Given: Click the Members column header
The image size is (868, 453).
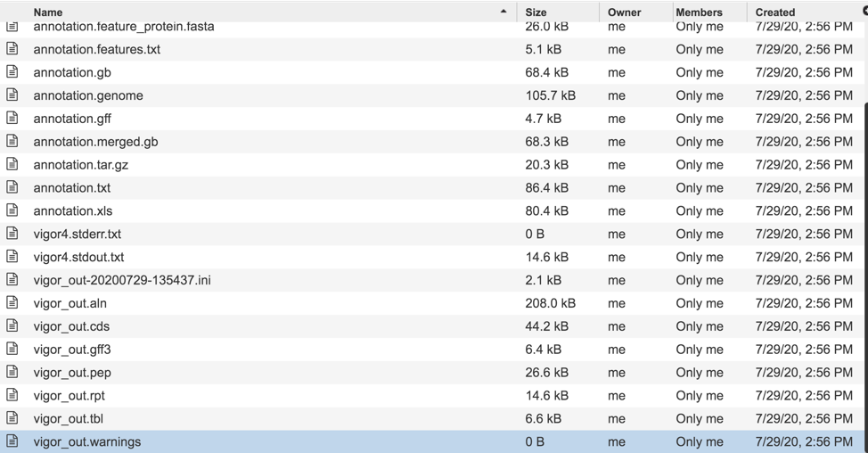Looking at the screenshot, I should [x=699, y=12].
